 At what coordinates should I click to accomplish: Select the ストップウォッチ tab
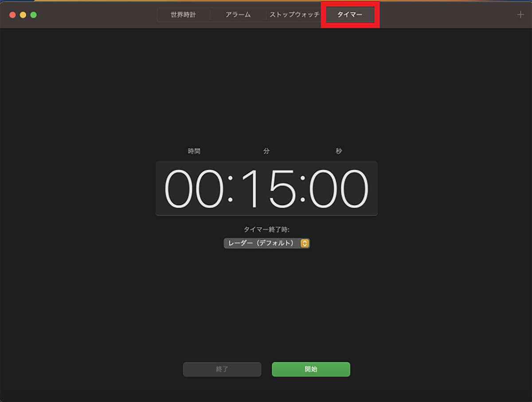(x=294, y=15)
